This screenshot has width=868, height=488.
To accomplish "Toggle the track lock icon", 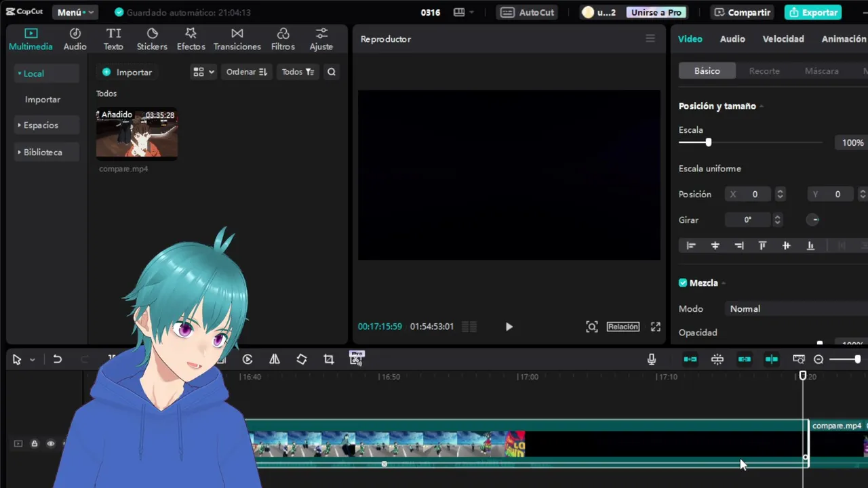I will click(x=34, y=444).
